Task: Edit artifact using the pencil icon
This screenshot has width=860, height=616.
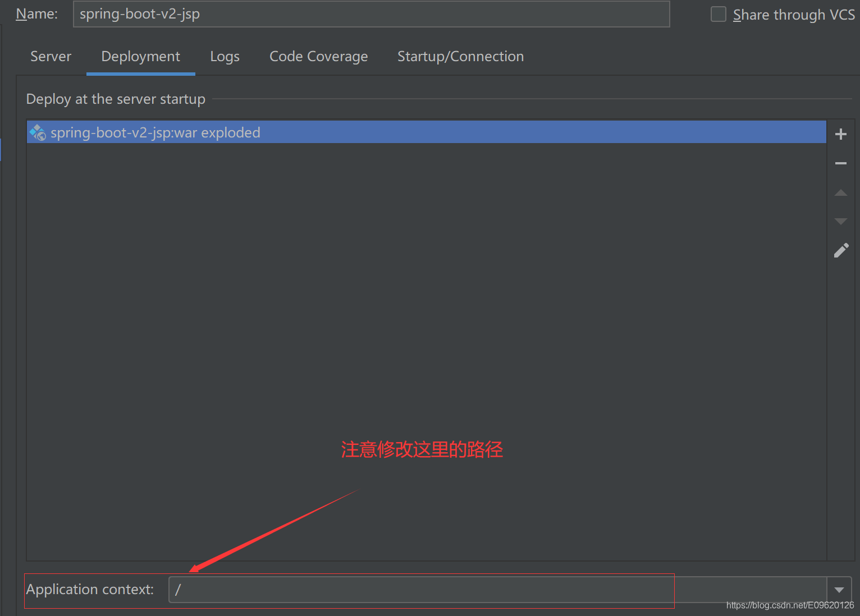Action: point(841,250)
